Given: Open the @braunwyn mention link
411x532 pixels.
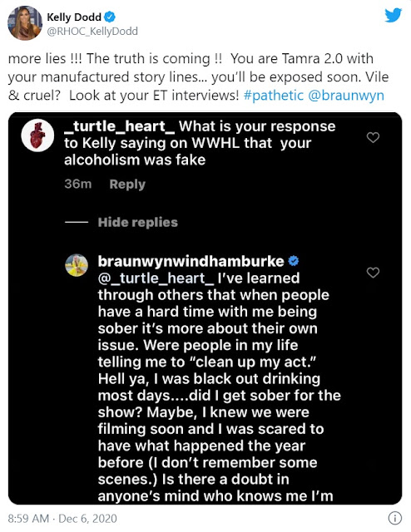Looking at the screenshot, I should point(346,96).
